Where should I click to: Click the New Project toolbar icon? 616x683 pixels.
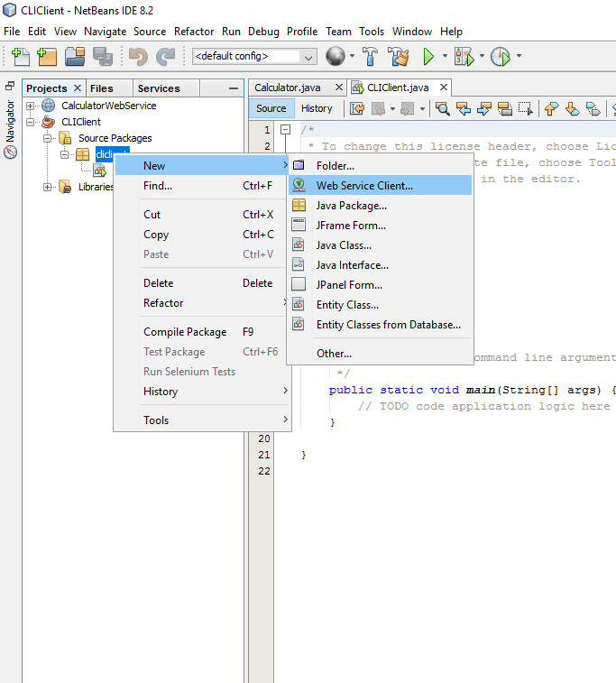[x=47, y=56]
